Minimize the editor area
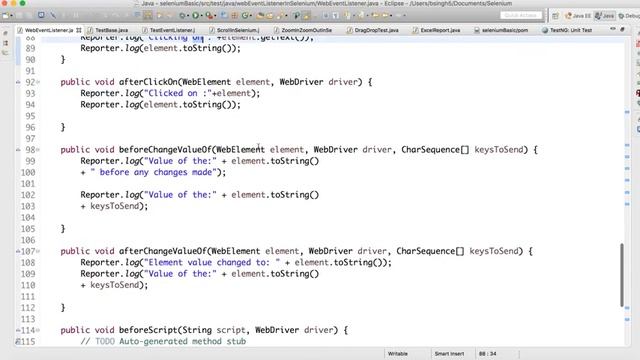 coord(613,29)
